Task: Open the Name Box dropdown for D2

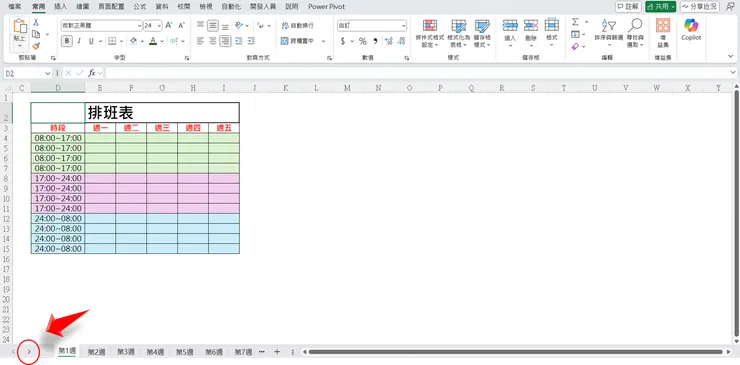Action: coord(47,73)
